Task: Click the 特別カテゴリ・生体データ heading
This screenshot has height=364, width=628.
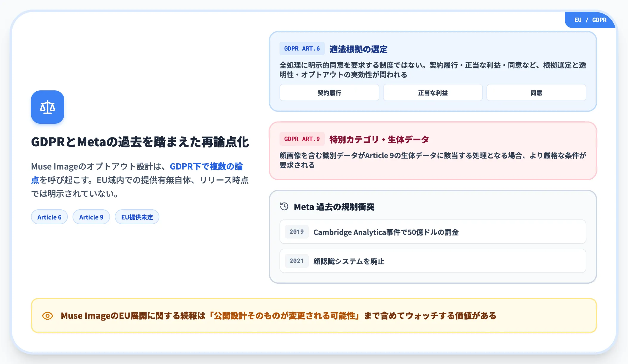Action: pyautogui.click(x=379, y=139)
